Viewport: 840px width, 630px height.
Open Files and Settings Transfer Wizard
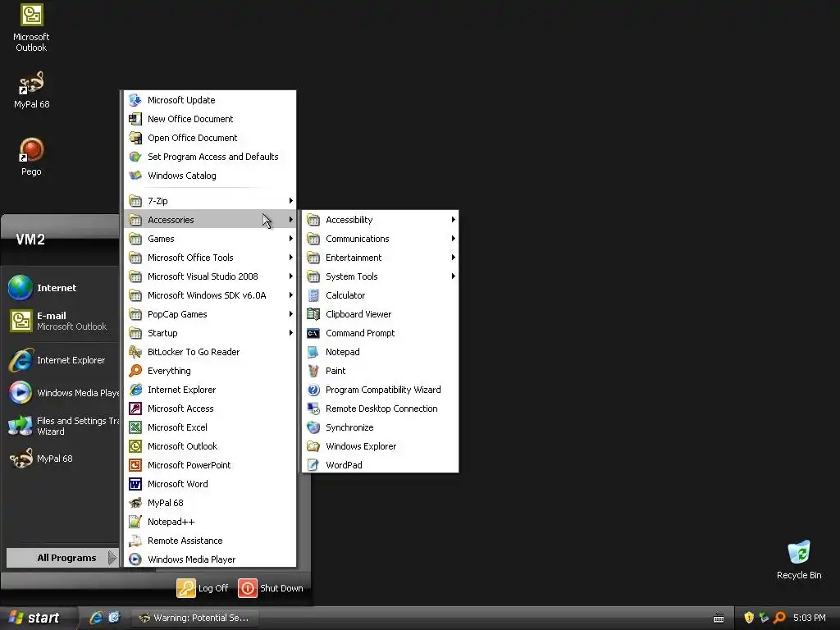point(62,426)
